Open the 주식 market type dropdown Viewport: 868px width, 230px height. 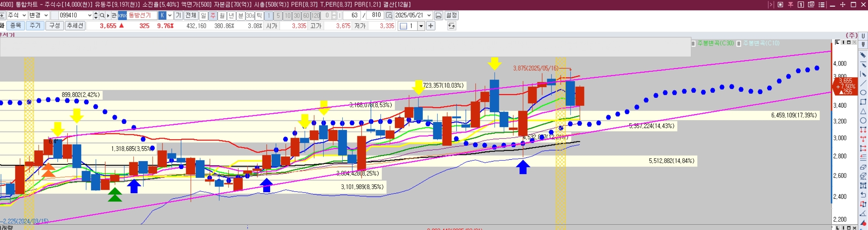click(x=17, y=15)
